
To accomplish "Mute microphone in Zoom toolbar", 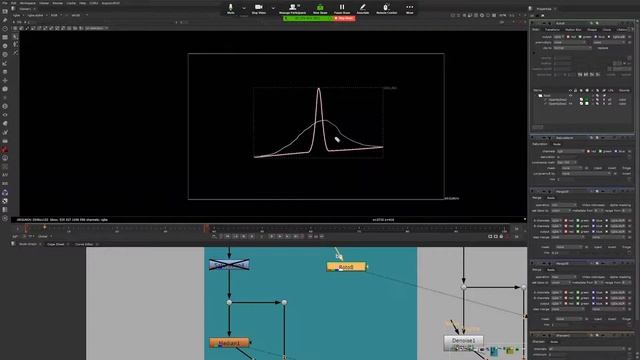I will (231, 9).
